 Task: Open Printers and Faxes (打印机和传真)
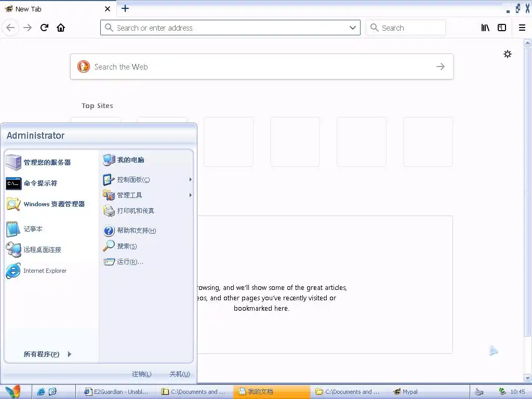(x=147, y=211)
